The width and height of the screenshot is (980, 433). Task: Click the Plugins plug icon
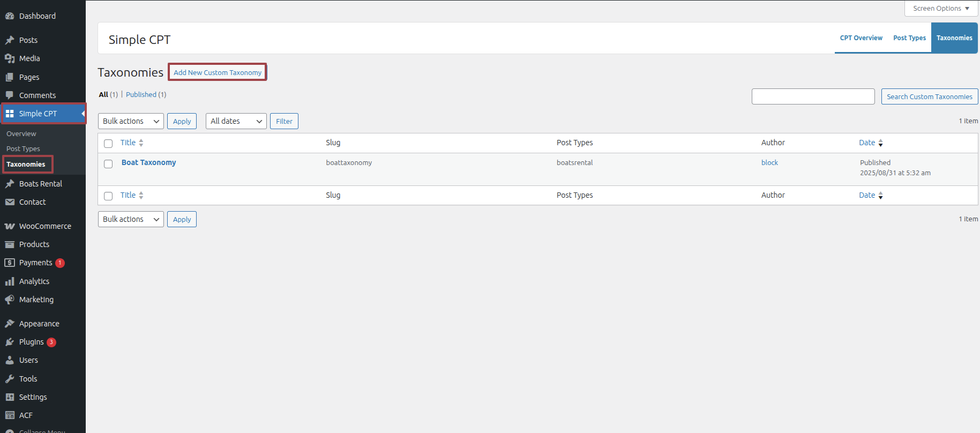10,342
